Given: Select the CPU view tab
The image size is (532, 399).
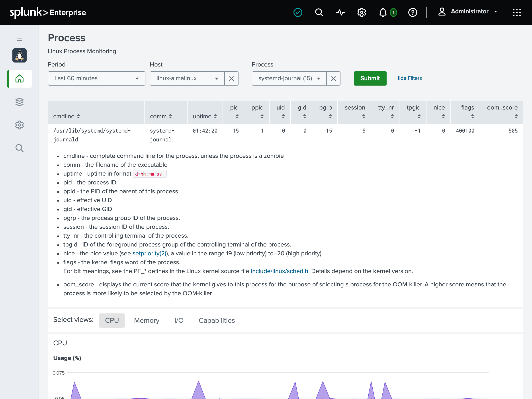Looking at the screenshot, I should [112, 320].
